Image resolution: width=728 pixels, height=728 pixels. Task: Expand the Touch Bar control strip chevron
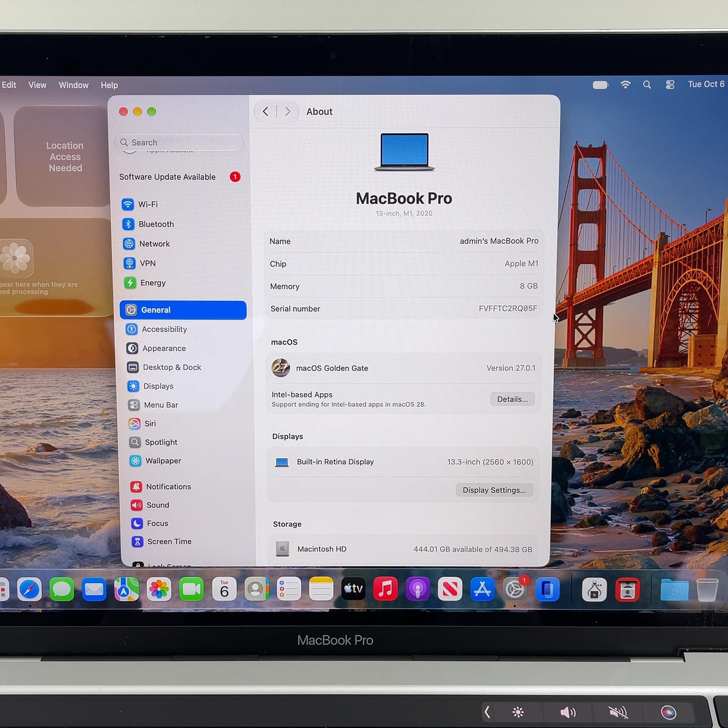(x=487, y=712)
